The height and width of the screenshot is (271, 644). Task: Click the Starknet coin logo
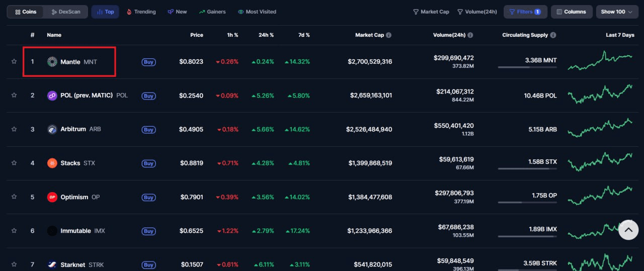click(x=52, y=264)
